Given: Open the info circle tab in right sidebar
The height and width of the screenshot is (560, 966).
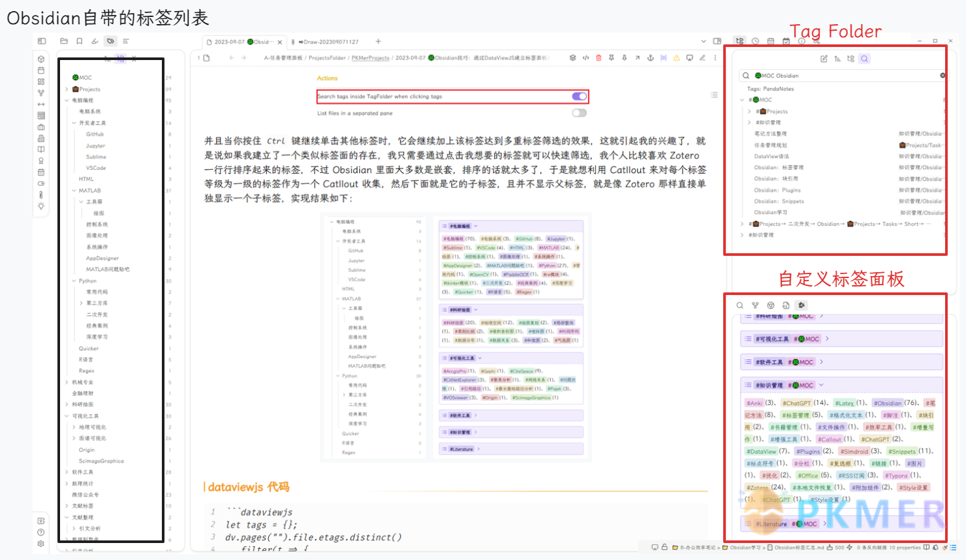Looking at the screenshot, I should point(802,41).
